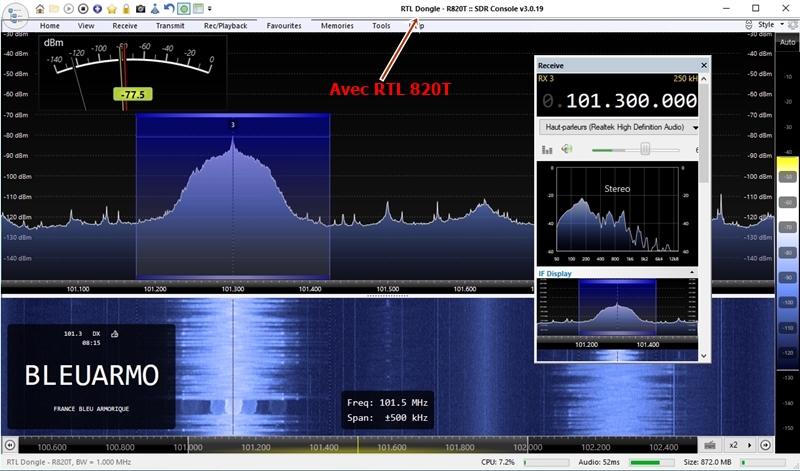Click the 102.200 mark on the bottom tuning bar
Image resolution: width=800 pixels, height=471 pixels.
tap(596, 447)
